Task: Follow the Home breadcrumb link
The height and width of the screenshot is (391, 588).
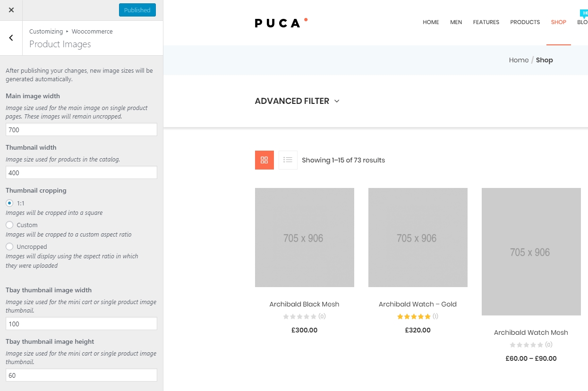Action: coord(519,60)
